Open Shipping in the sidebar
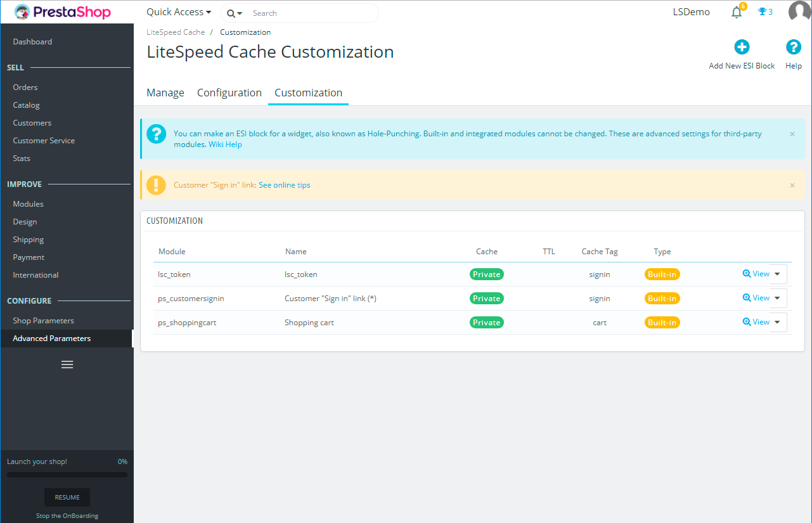Viewport: 812px width, 523px height. [29, 240]
